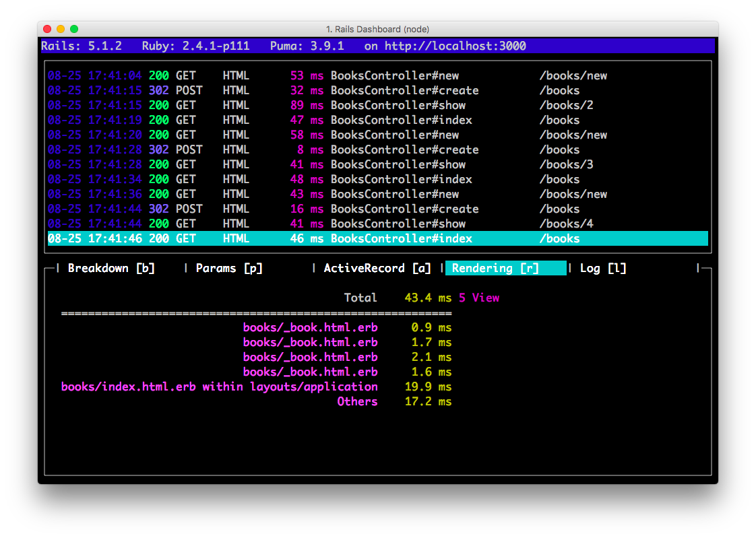Maximize window with the green button
Viewport: 756px width, 538px height.
click(74, 30)
